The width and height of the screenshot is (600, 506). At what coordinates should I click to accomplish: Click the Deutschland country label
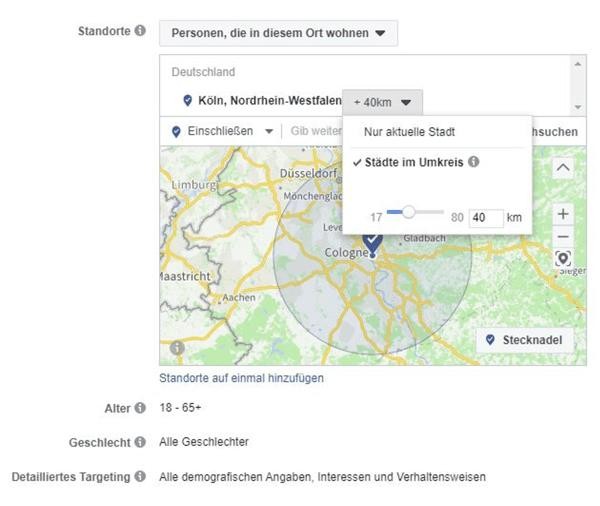click(x=203, y=72)
